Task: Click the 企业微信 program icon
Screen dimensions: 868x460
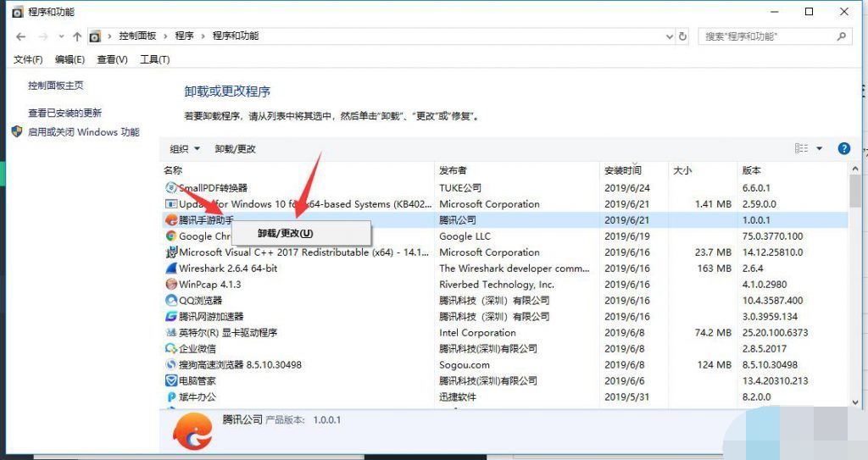Action: tap(171, 349)
